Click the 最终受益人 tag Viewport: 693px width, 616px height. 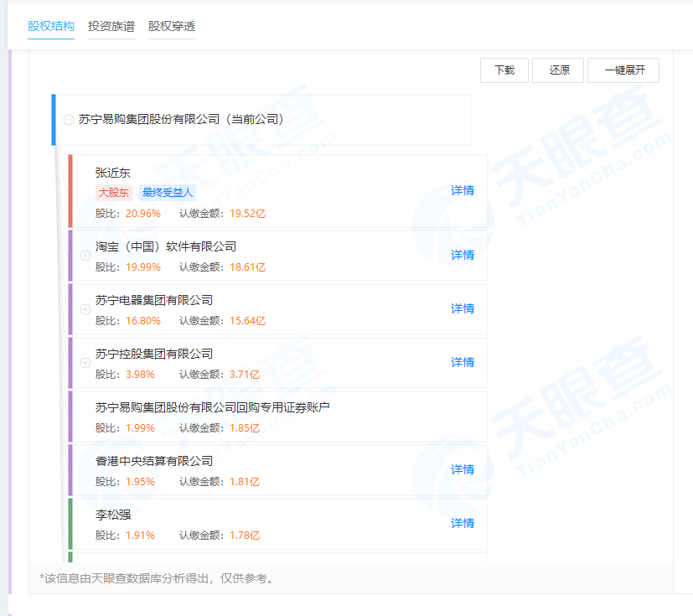[x=168, y=193]
